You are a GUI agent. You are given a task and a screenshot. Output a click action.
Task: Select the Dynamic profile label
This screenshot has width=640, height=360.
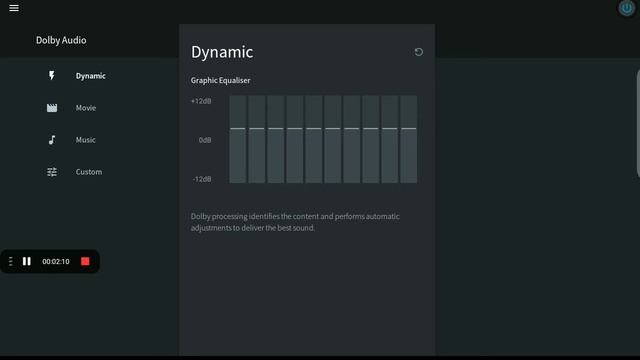[91, 76]
